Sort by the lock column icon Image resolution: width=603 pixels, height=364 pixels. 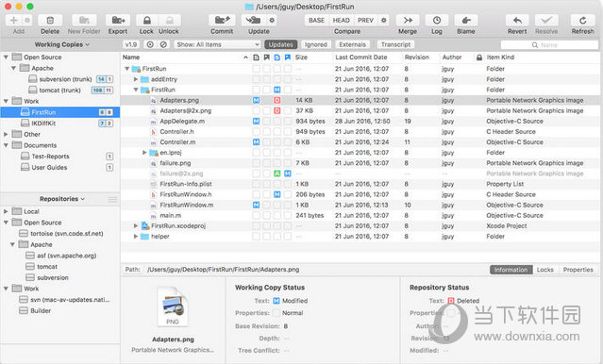pyautogui.click(x=479, y=58)
